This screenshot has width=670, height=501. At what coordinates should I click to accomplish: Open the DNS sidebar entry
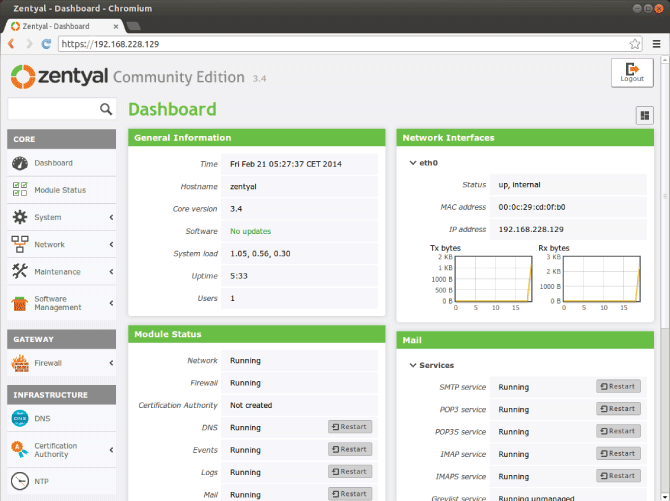pos(62,418)
